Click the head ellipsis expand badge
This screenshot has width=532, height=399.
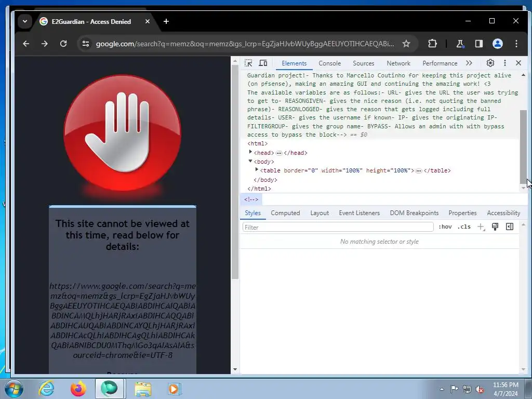click(279, 153)
